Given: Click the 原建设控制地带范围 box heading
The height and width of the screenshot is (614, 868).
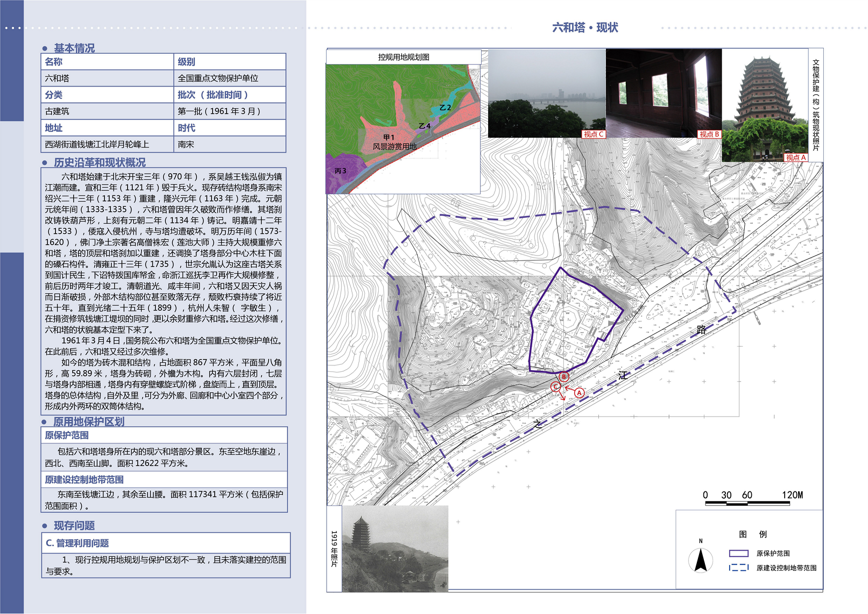Looking at the screenshot, I should 84,479.
